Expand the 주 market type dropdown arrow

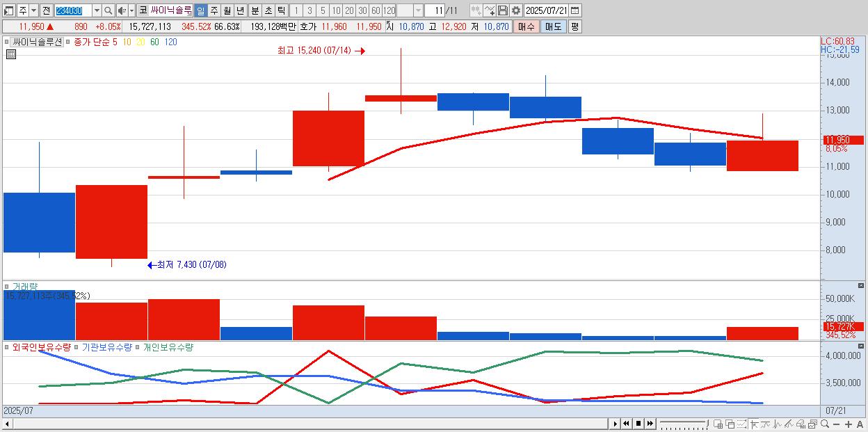[33, 10]
